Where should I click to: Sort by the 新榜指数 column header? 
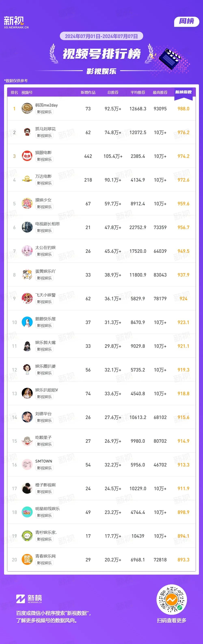(183, 92)
